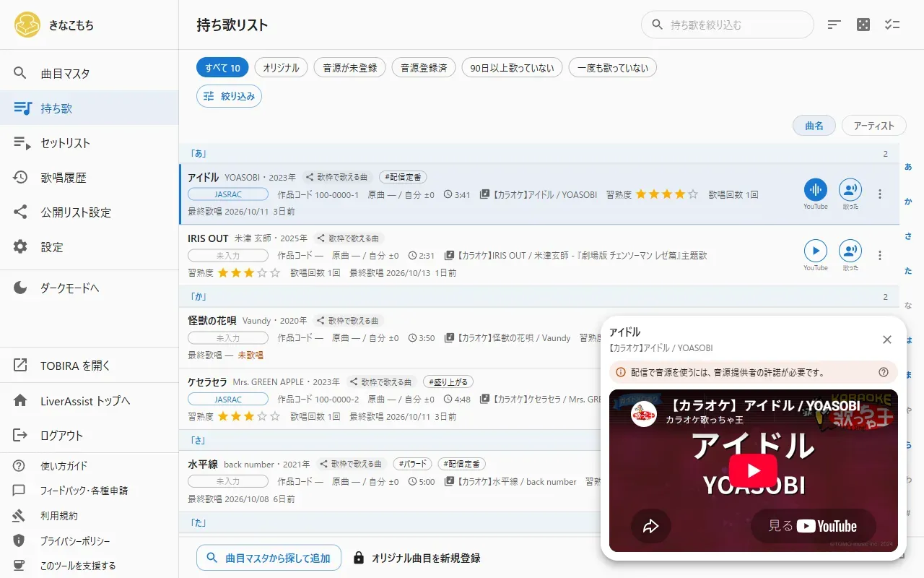Screen dimensions: 924x578
Task: Switch grouping to アーティスト
Action: (874, 126)
